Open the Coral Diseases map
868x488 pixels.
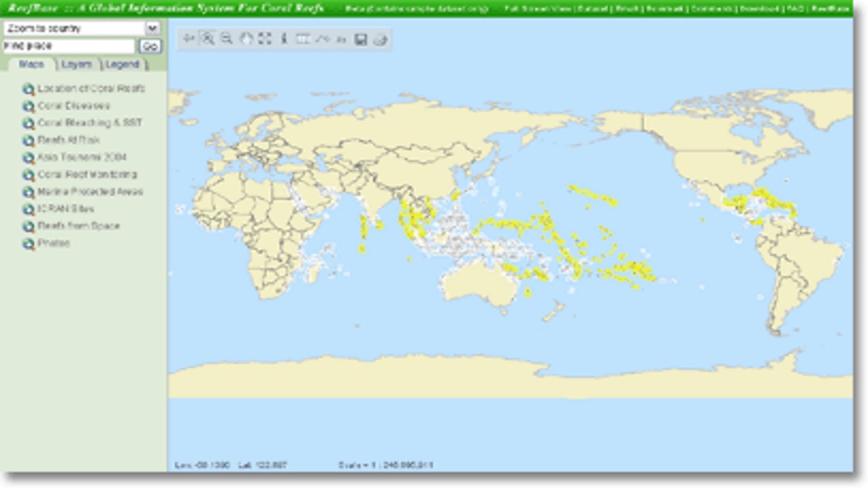click(73, 106)
